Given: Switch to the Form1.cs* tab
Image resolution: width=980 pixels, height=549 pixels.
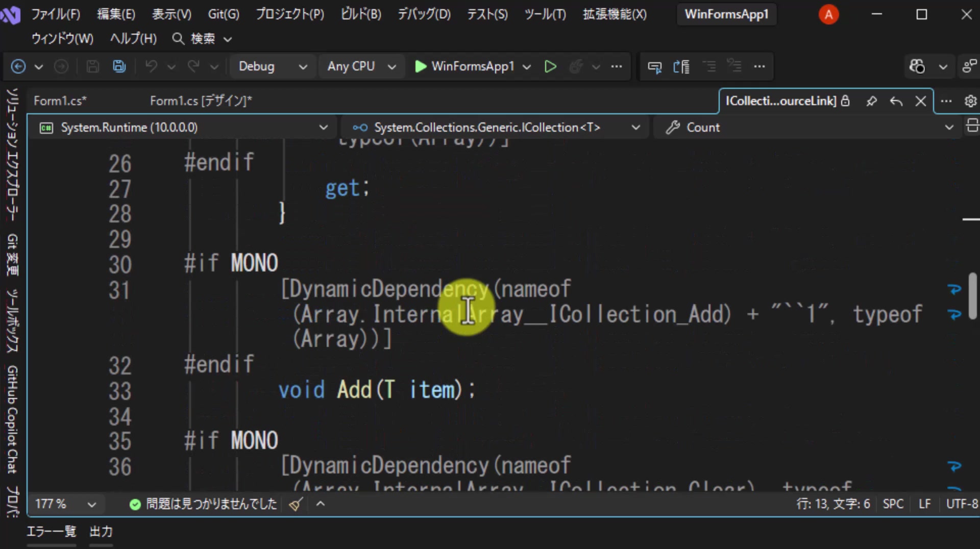Looking at the screenshot, I should pyautogui.click(x=60, y=101).
